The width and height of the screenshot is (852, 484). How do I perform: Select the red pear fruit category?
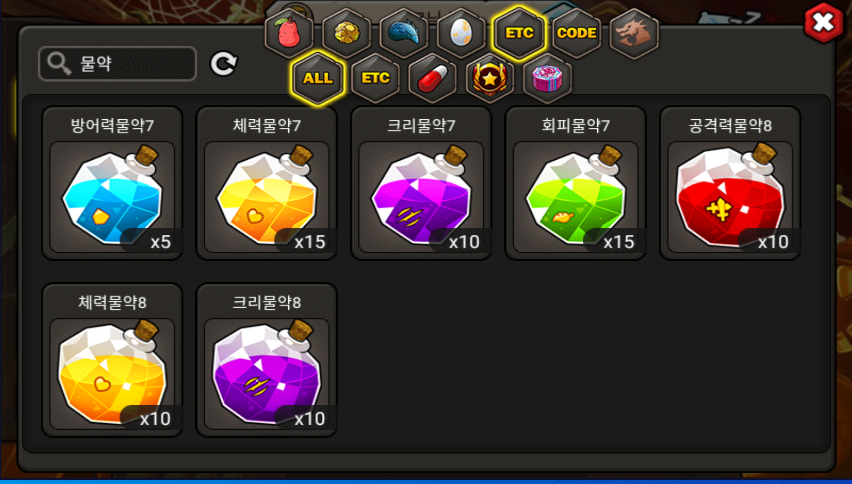tap(289, 33)
